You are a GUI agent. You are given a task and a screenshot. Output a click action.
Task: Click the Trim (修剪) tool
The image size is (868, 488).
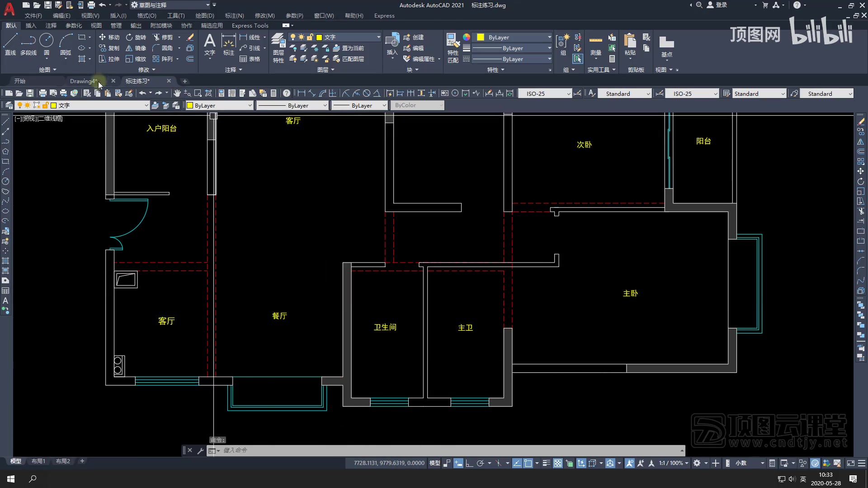coord(163,37)
